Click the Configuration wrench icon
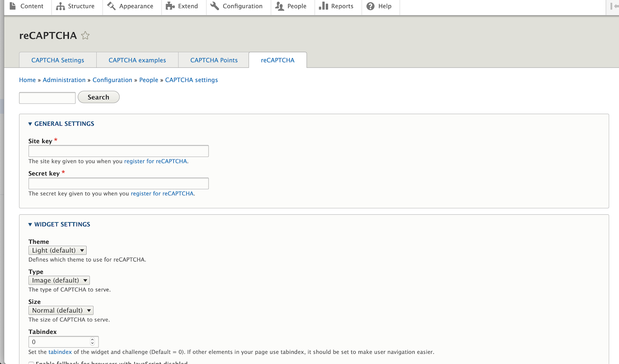Image resolution: width=619 pixels, height=364 pixels. coord(215,6)
